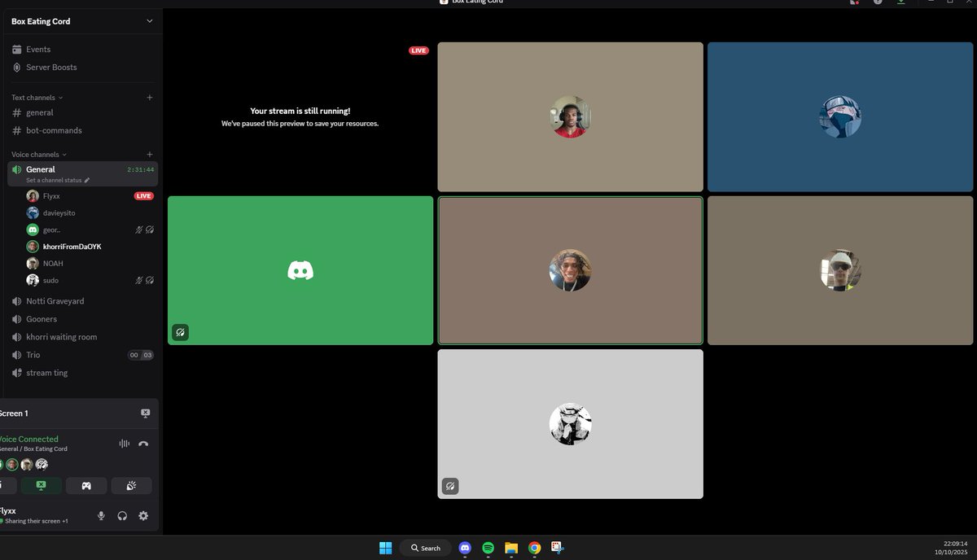Click the Voice Connected status text

28,440
